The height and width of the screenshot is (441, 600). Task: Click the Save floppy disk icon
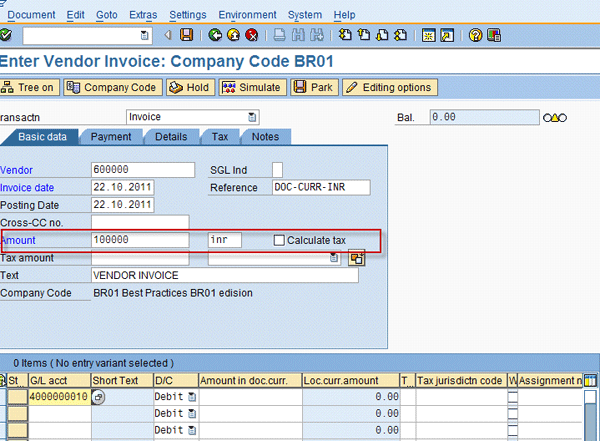pyautogui.click(x=186, y=35)
